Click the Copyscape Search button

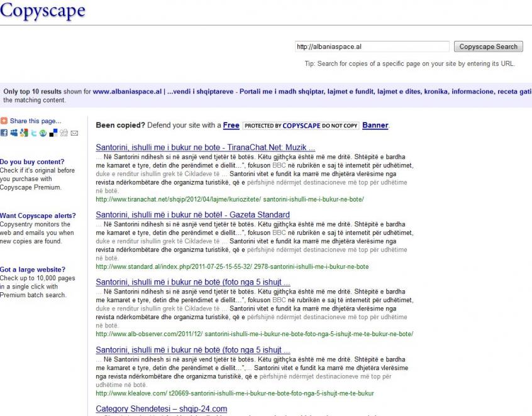(488, 47)
